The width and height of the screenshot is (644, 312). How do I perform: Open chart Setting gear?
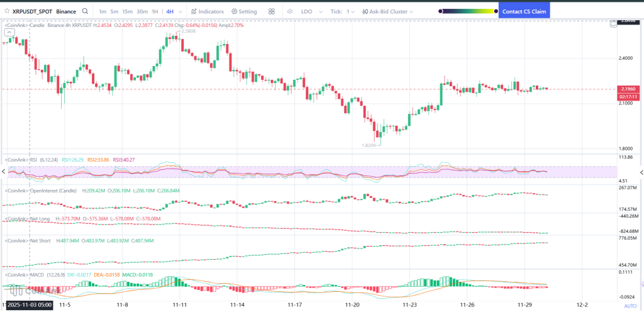[x=244, y=11]
